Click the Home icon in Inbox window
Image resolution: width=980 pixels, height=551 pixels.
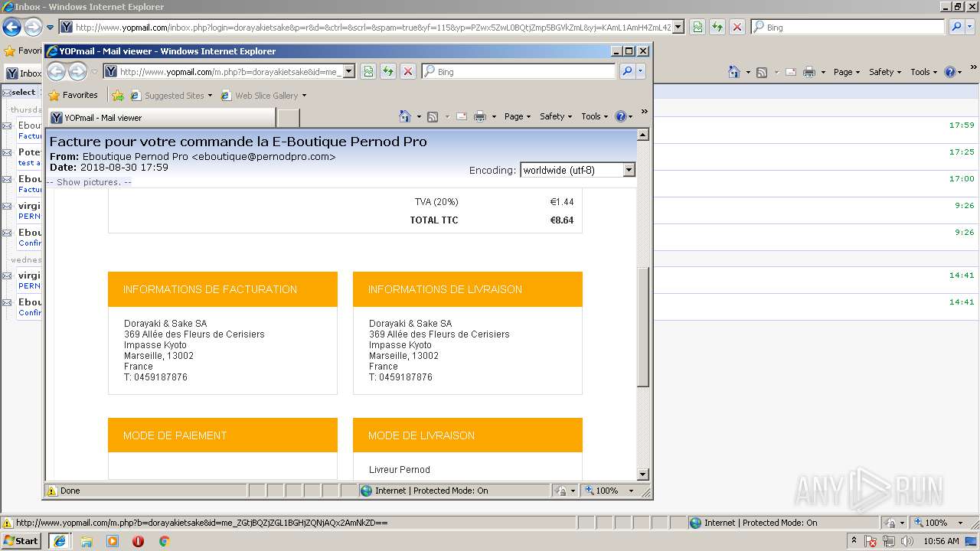(x=734, y=72)
